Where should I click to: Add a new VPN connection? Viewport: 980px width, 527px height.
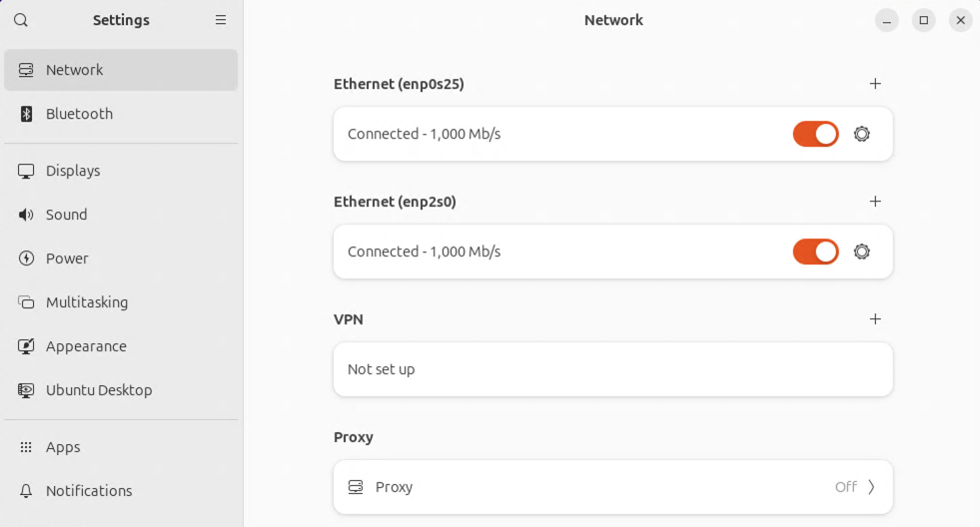(875, 319)
